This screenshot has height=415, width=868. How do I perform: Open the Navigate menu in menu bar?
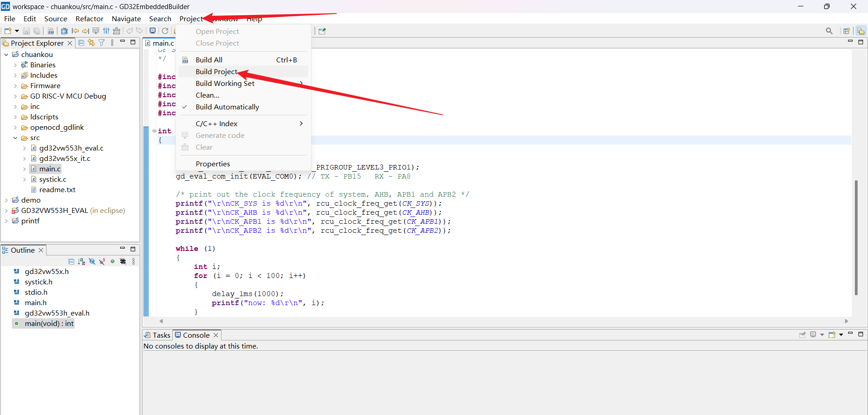(x=126, y=19)
